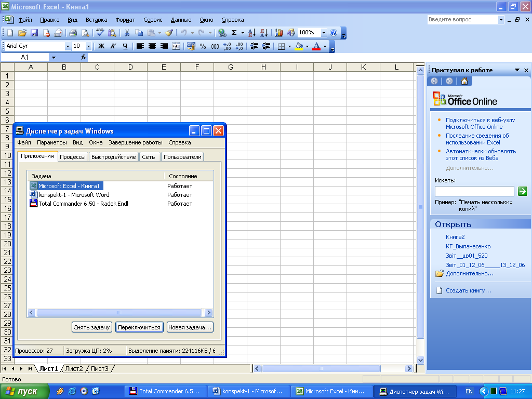532x399 pixels.
Task: Toggle italic formatting (К)
Action: (x=113, y=46)
